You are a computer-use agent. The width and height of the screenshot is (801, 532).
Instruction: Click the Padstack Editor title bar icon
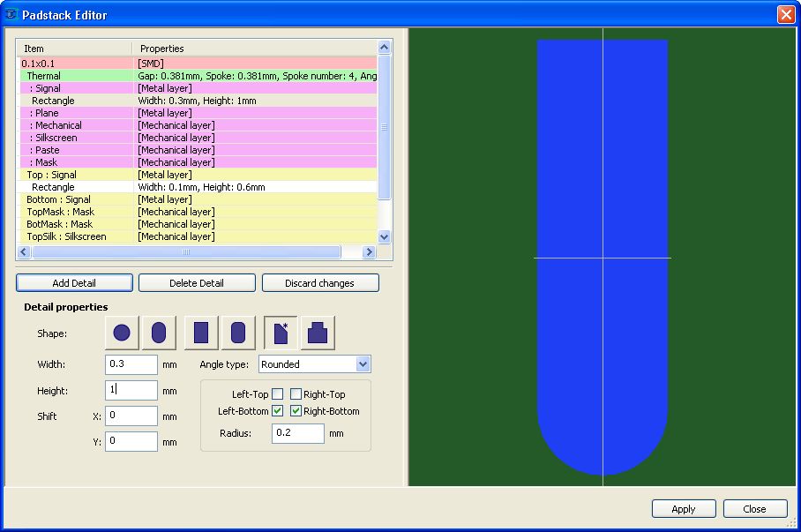pyautogui.click(x=11, y=14)
